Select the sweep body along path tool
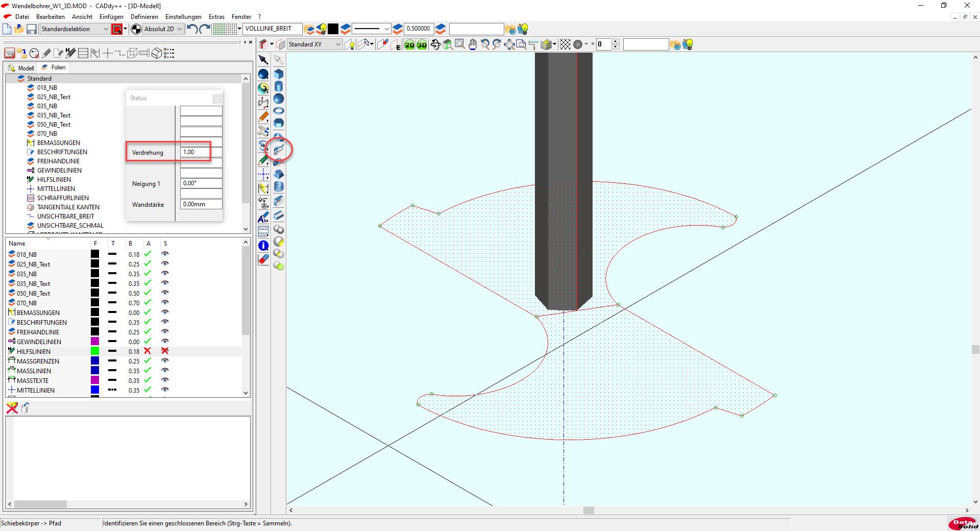Viewport: 980px width, 531px height. tap(279, 150)
